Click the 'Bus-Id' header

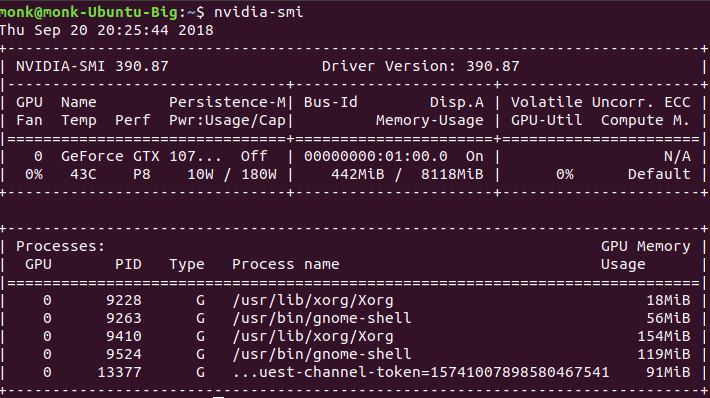click(x=331, y=102)
